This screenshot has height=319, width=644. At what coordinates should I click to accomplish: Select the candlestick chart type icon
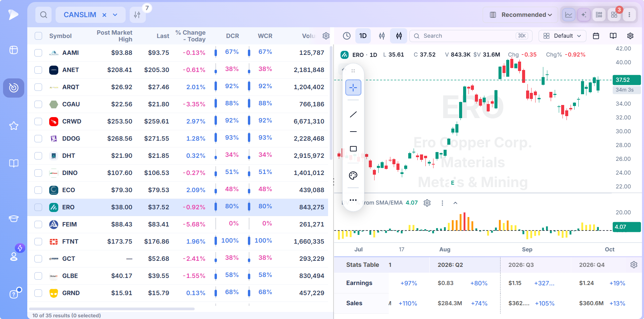382,36
